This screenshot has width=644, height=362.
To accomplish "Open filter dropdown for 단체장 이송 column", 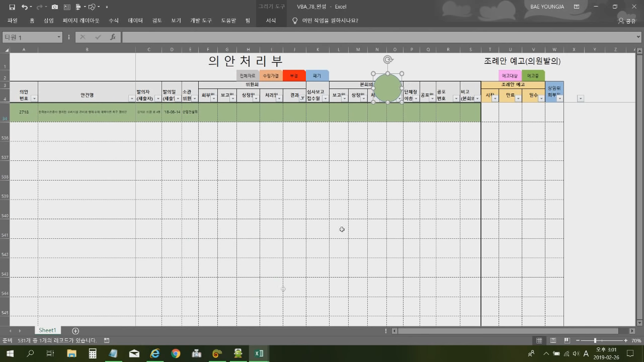I will (416, 99).
